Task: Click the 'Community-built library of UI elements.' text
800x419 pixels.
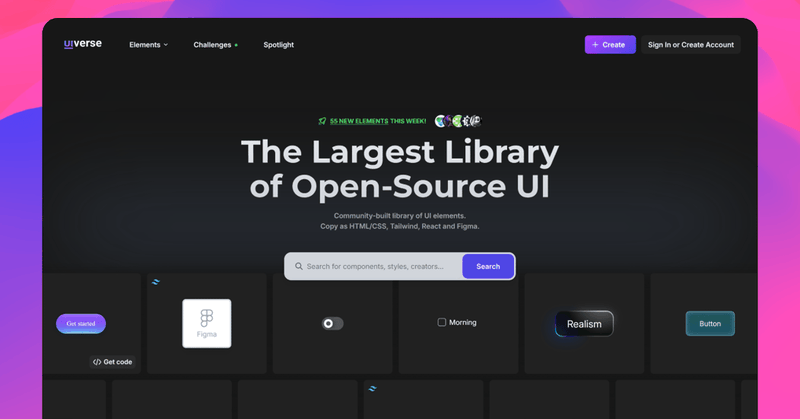Action: pyautogui.click(x=399, y=215)
